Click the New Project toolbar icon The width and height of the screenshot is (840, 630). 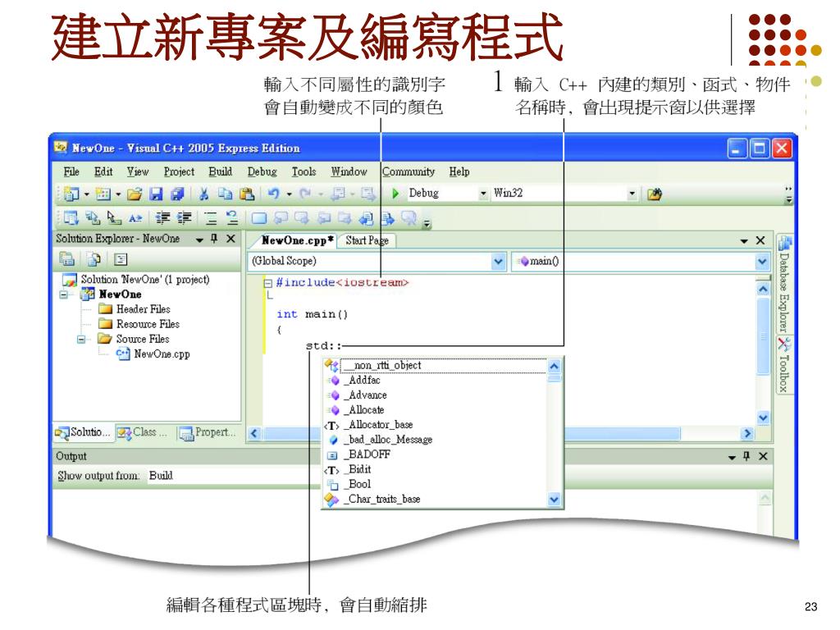(x=71, y=194)
